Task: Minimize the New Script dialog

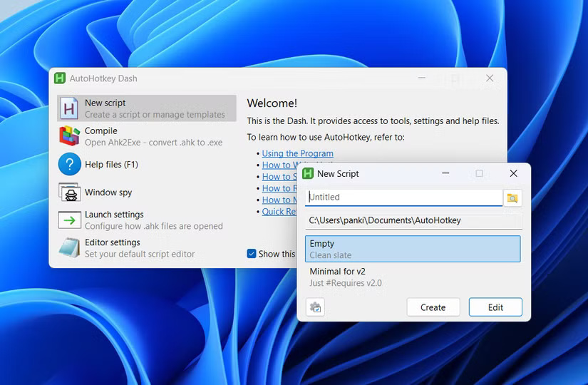Action: 445,173
